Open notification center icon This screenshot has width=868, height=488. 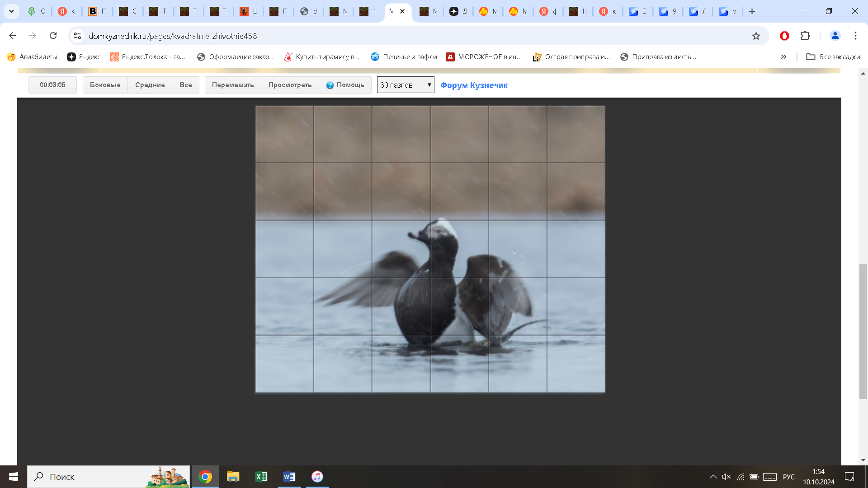point(849,477)
